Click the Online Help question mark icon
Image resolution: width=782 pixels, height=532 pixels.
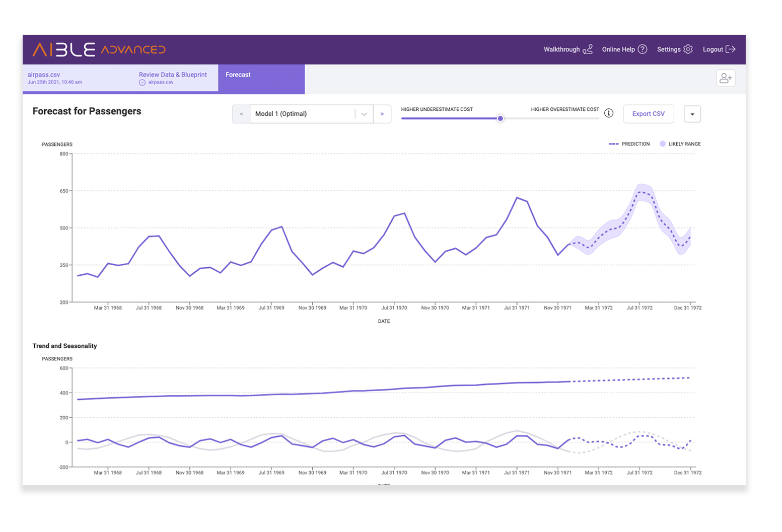click(643, 49)
